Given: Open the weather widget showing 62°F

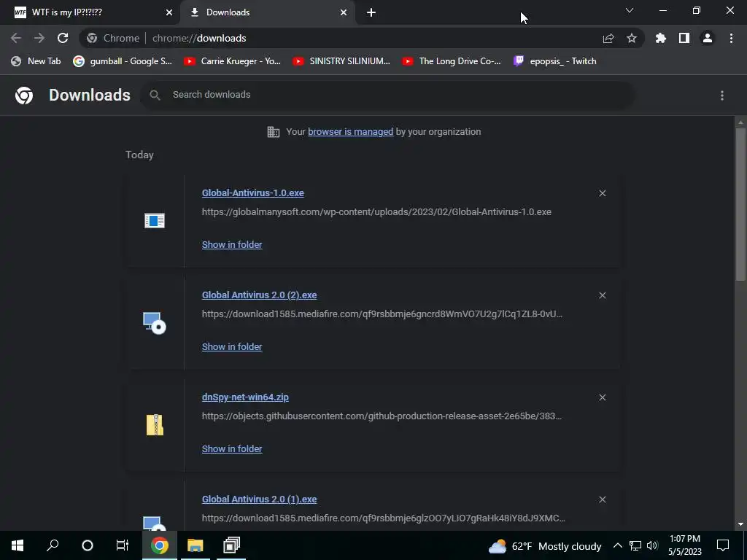Looking at the screenshot, I should tap(545, 546).
